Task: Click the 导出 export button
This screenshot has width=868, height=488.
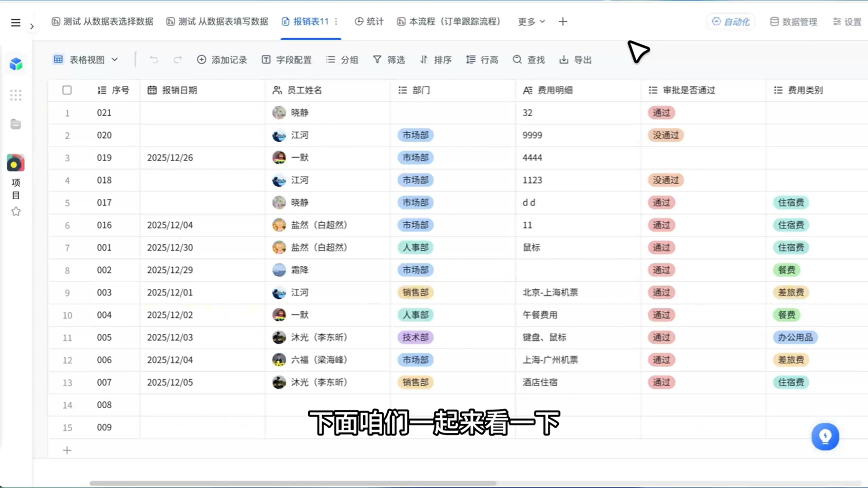Action: pyautogui.click(x=576, y=60)
